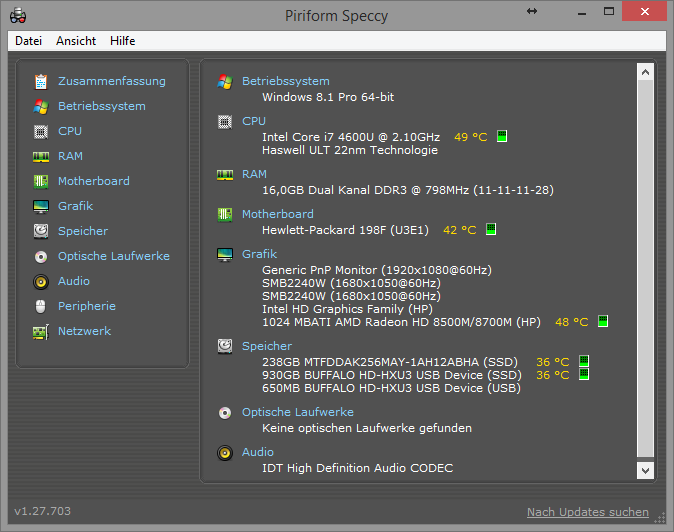Click the vertical scrollbar thumb
The width and height of the screenshot is (674, 532).
(645, 269)
